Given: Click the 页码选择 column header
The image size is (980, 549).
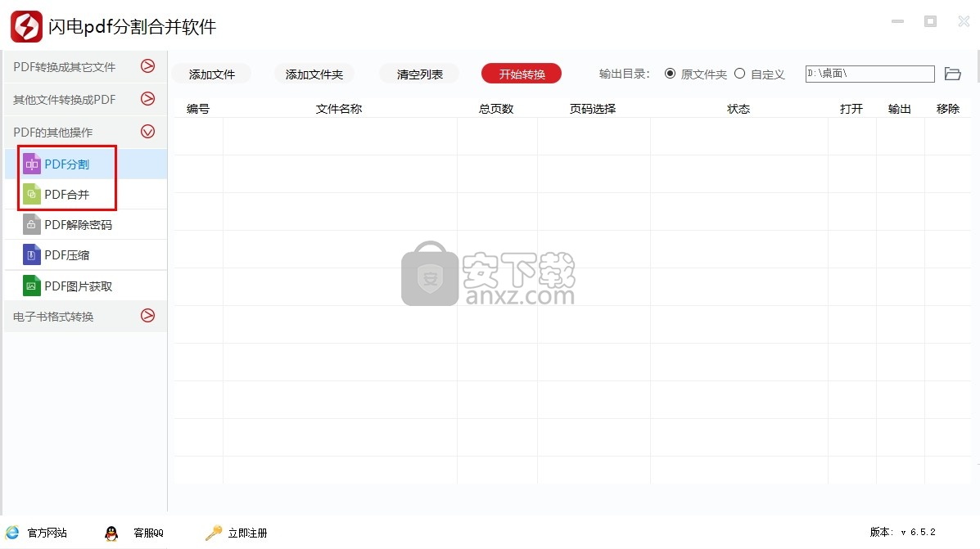Looking at the screenshot, I should [x=593, y=109].
